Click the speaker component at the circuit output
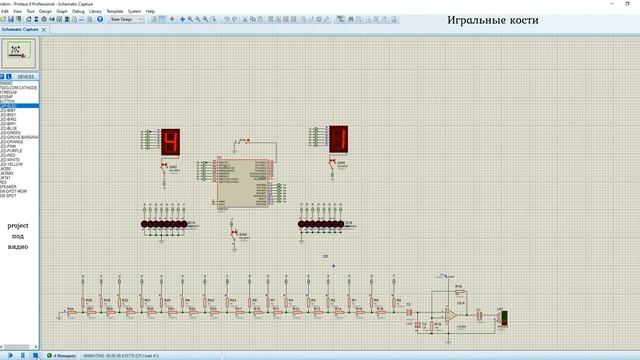 pyautogui.click(x=503, y=318)
